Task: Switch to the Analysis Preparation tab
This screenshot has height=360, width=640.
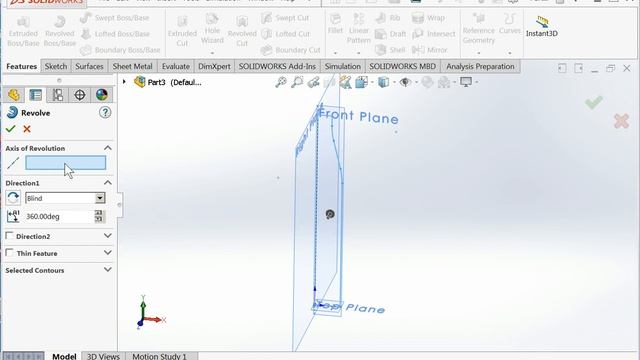Action: coord(480,66)
